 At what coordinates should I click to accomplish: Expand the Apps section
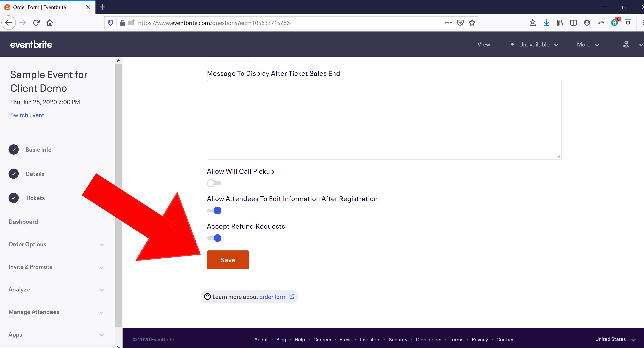pos(56,335)
